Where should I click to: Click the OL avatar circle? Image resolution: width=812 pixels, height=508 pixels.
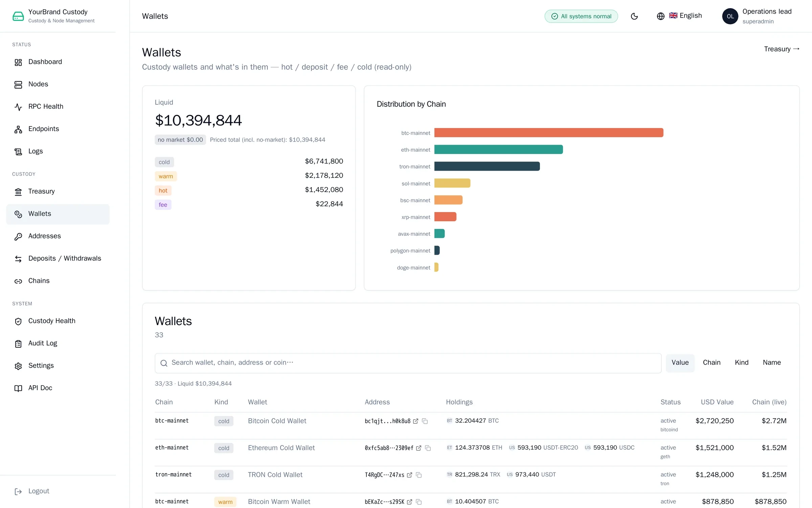[730, 16]
